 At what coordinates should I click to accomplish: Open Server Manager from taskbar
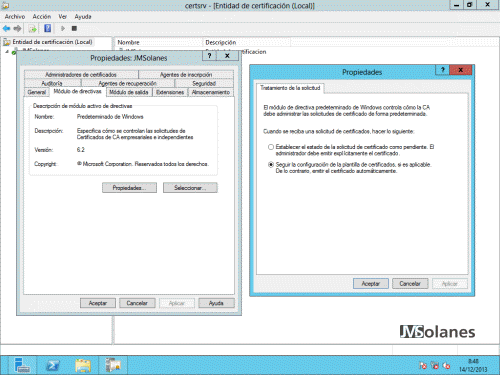click(x=22, y=365)
